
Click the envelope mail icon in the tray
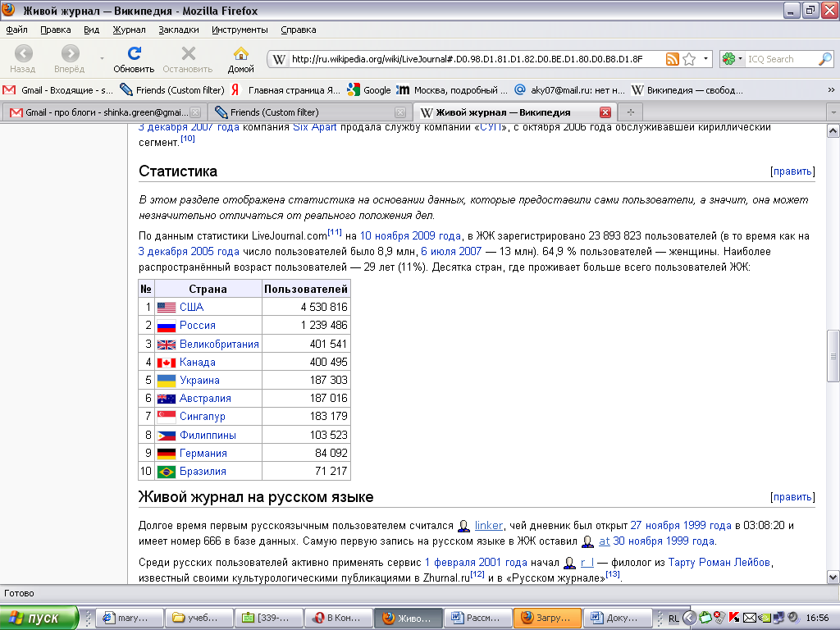750,618
